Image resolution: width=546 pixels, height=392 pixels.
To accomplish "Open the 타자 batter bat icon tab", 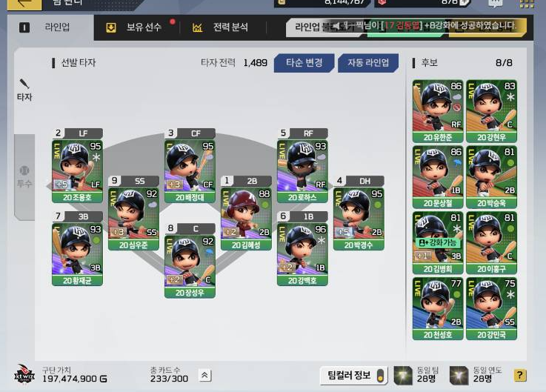I will [x=24, y=90].
